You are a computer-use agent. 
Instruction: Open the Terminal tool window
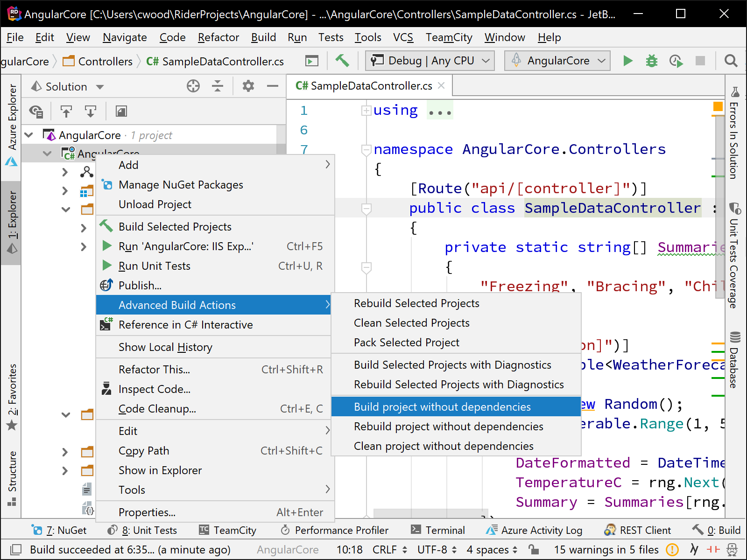pos(438,531)
